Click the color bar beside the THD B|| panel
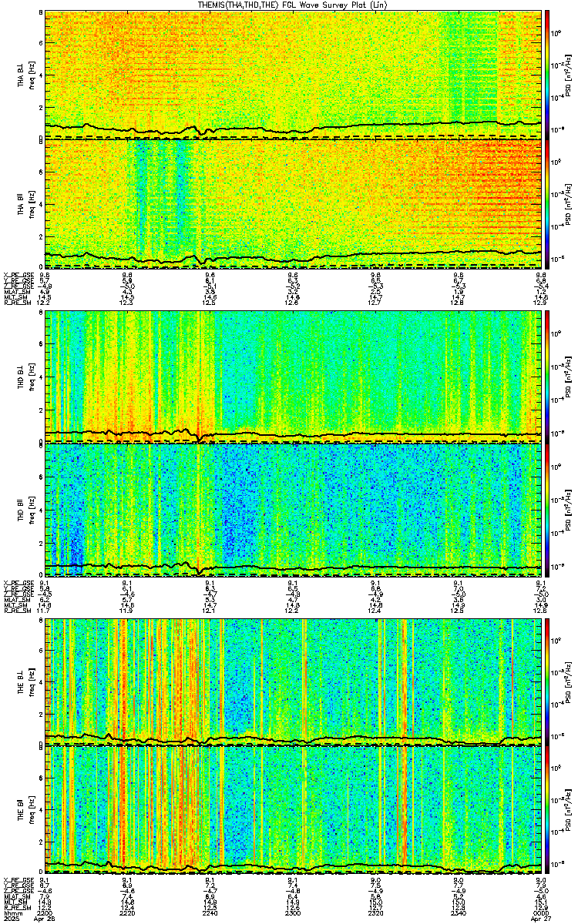 (548, 509)
